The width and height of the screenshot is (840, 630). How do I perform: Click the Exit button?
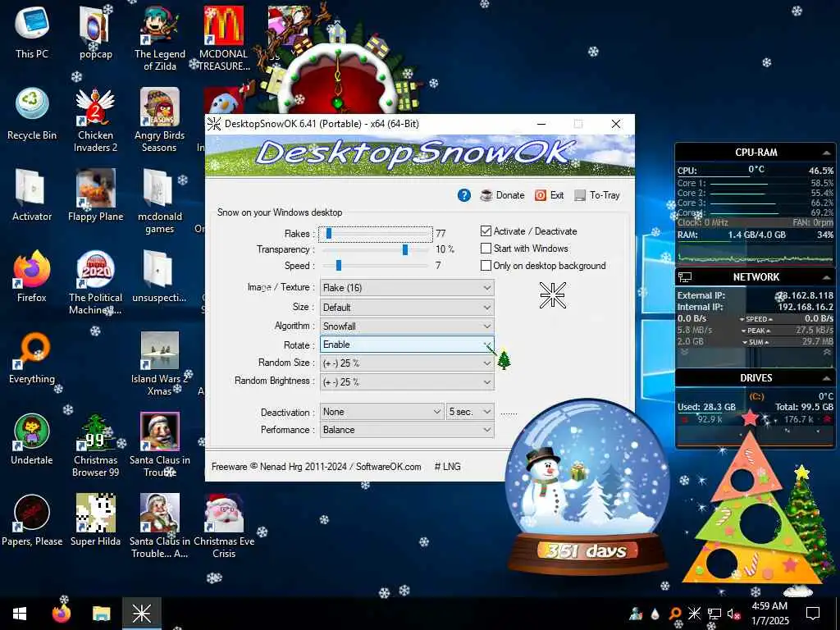tap(549, 195)
